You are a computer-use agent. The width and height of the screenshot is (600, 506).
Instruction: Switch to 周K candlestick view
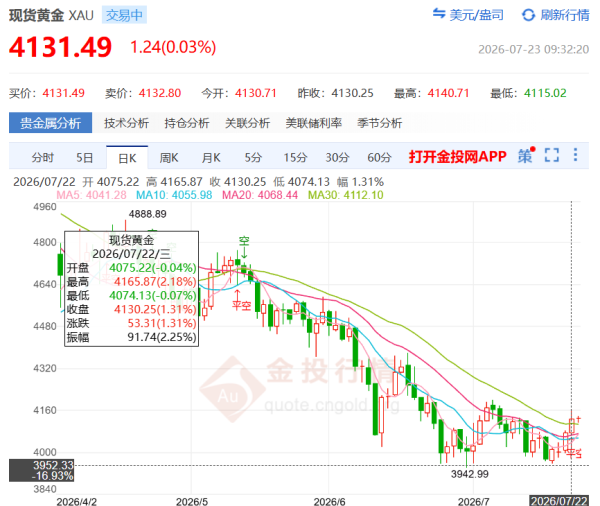tap(169, 157)
